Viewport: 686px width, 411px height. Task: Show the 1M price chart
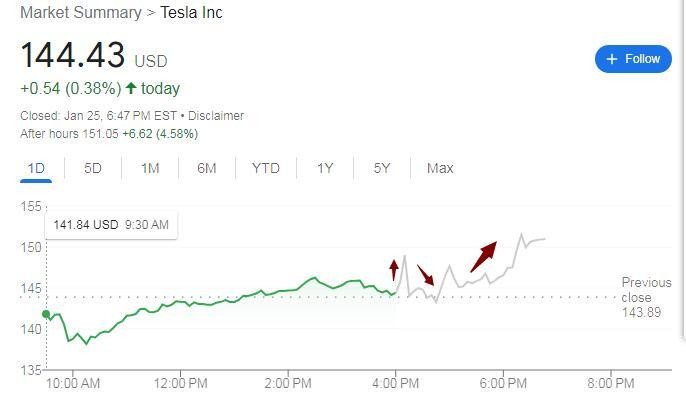[x=150, y=168]
